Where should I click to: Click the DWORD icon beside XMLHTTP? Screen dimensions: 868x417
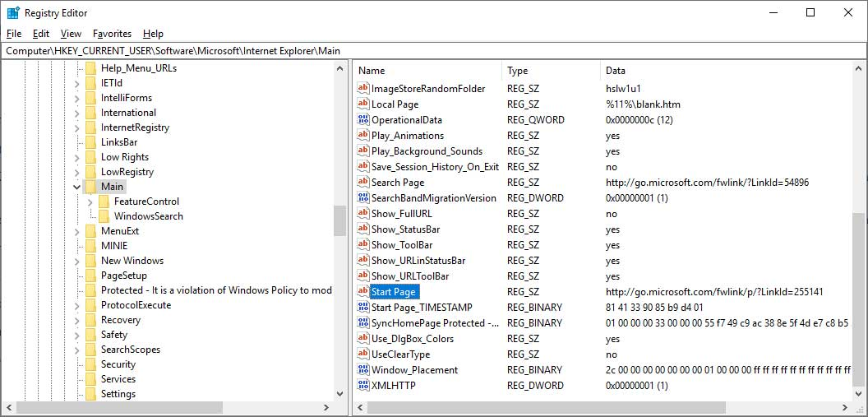pyautogui.click(x=363, y=384)
